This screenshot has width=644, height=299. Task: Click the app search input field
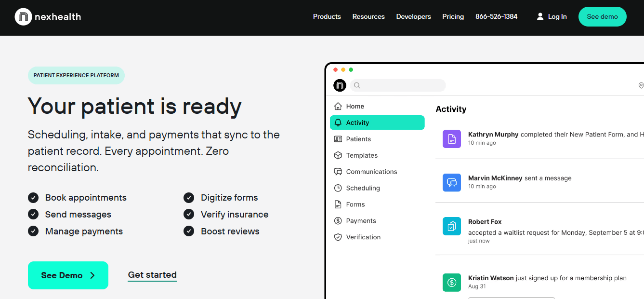click(x=398, y=85)
